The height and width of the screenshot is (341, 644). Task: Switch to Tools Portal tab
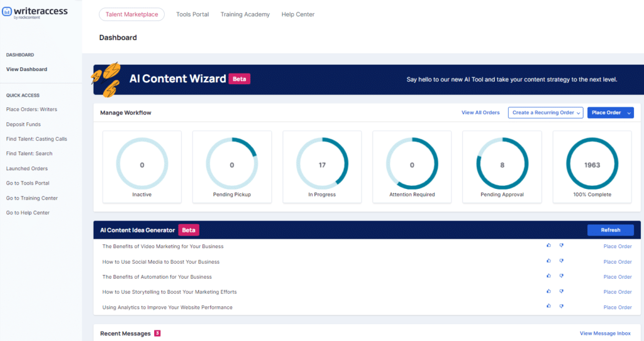192,14
